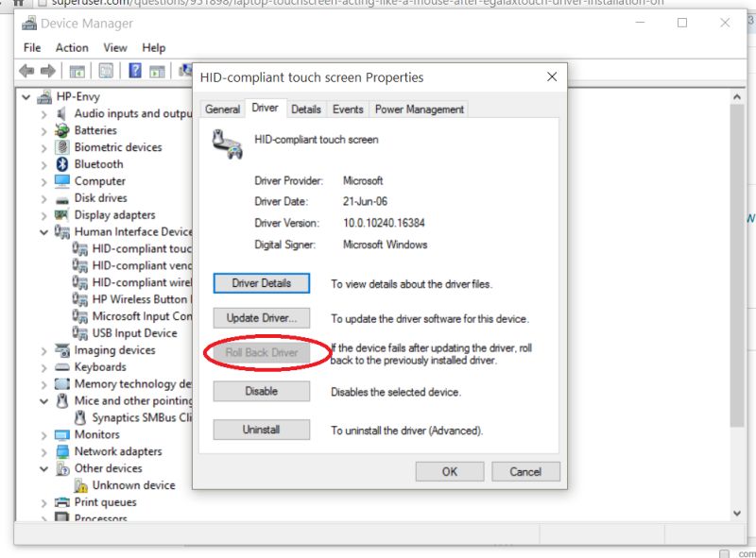Select the Monitors icon
Image resolution: width=756 pixels, height=558 pixels.
[x=62, y=435]
